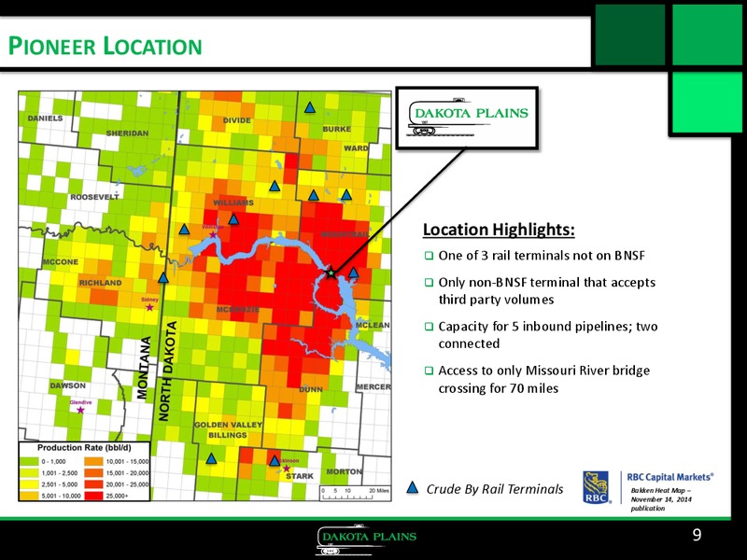Click the MORTON county label
The image size is (747, 560).
coord(344,471)
